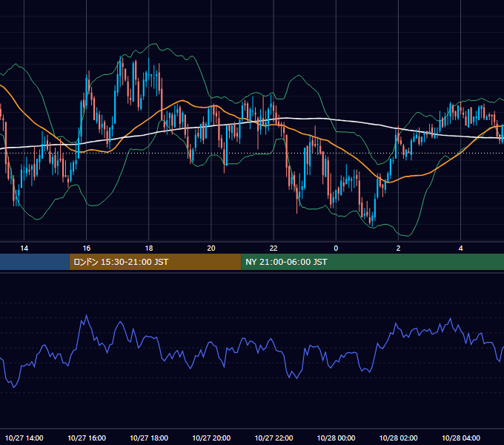Click the 10/27 22:00 date label

click(x=273, y=438)
